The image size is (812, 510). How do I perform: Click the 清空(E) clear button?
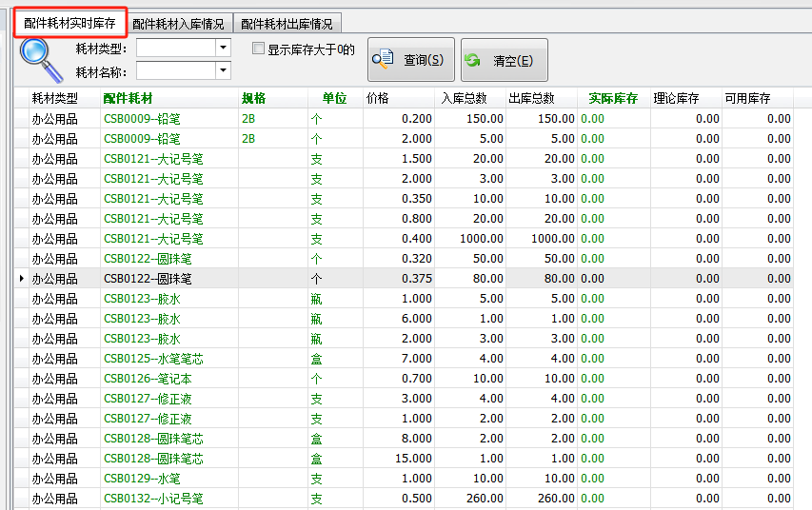pyautogui.click(x=505, y=60)
